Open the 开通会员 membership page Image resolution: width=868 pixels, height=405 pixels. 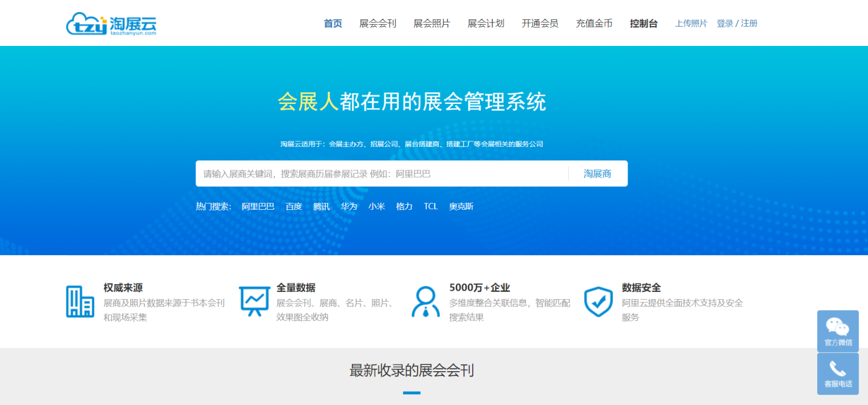point(540,24)
